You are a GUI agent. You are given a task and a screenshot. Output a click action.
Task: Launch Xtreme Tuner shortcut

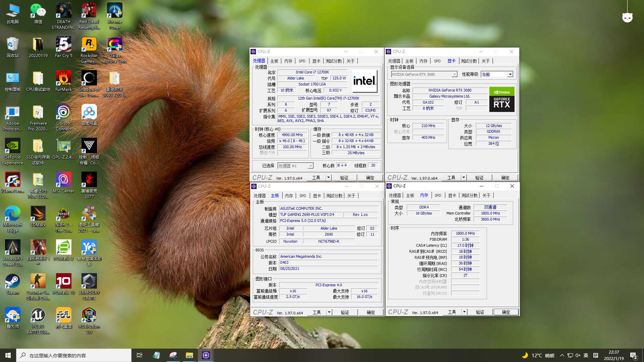[114, 16]
